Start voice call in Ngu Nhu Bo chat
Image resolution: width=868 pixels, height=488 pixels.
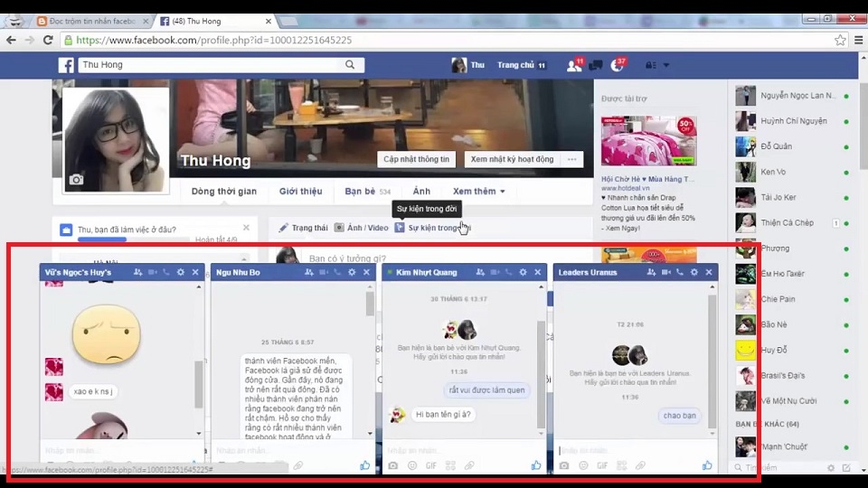pyautogui.click(x=337, y=272)
